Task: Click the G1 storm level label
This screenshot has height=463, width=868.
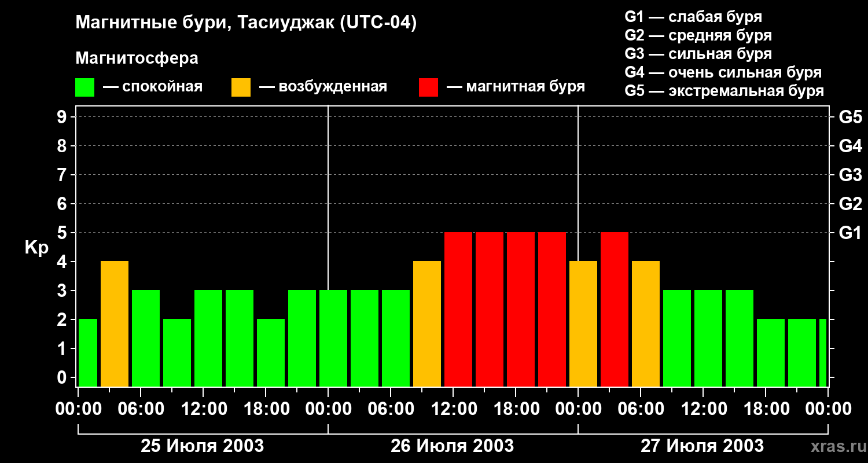Action: 850,233
